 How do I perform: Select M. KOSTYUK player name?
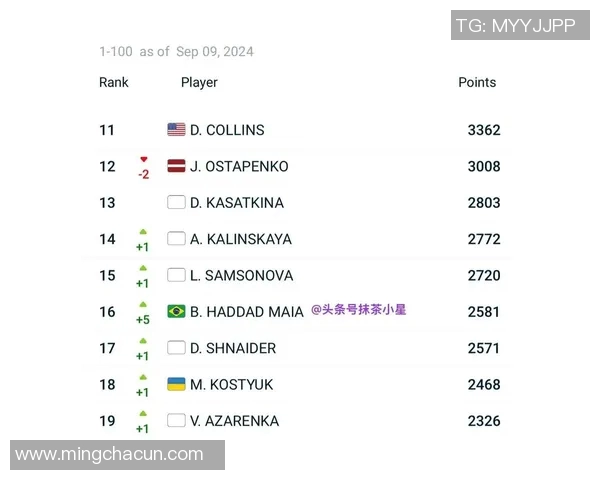click(x=231, y=385)
